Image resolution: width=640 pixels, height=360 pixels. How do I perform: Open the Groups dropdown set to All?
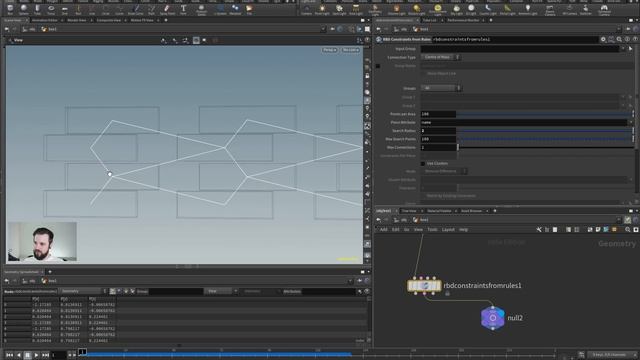pyautogui.click(x=441, y=88)
